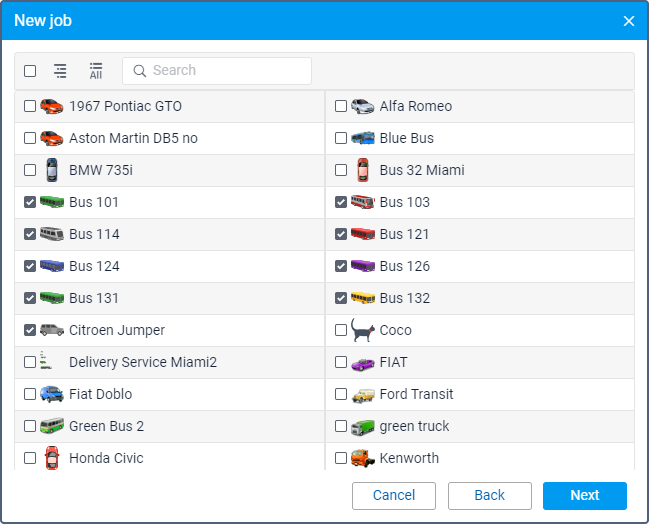This screenshot has width=649, height=524.
Task: Click the Blue Bus vehicle icon
Action: 363,138
